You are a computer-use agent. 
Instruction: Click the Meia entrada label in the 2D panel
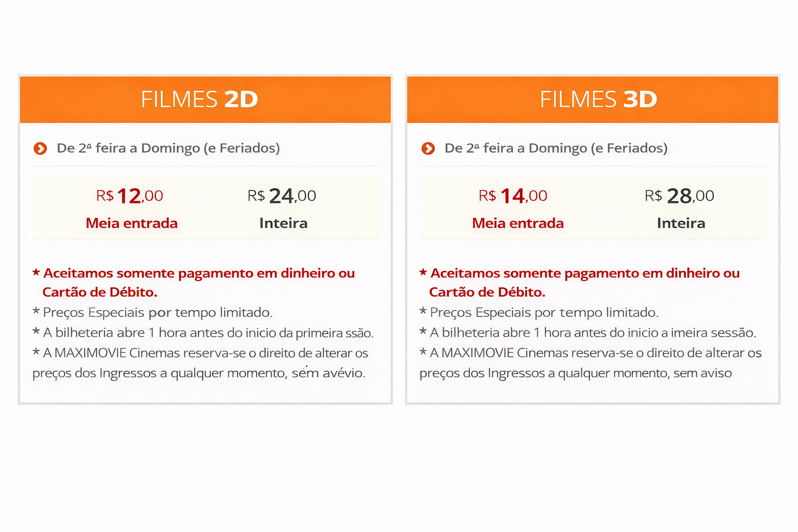pyautogui.click(x=131, y=223)
